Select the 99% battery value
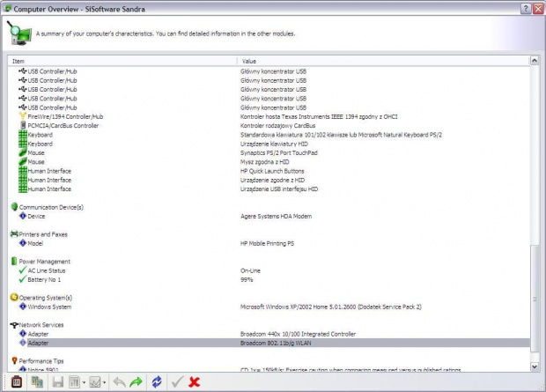Screen dimensions: 546x392 click(247, 279)
